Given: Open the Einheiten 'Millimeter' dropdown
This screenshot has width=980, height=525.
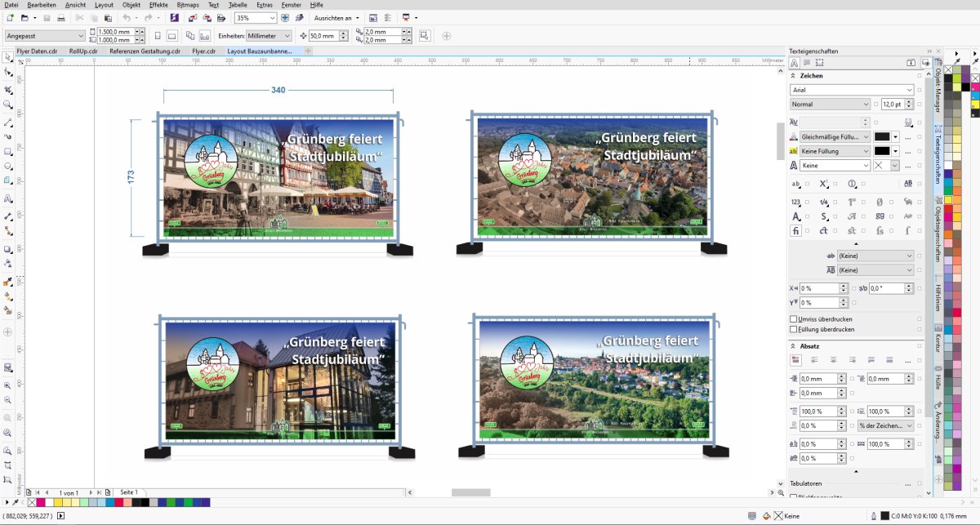Looking at the screenshot, I should pos(287,36).
